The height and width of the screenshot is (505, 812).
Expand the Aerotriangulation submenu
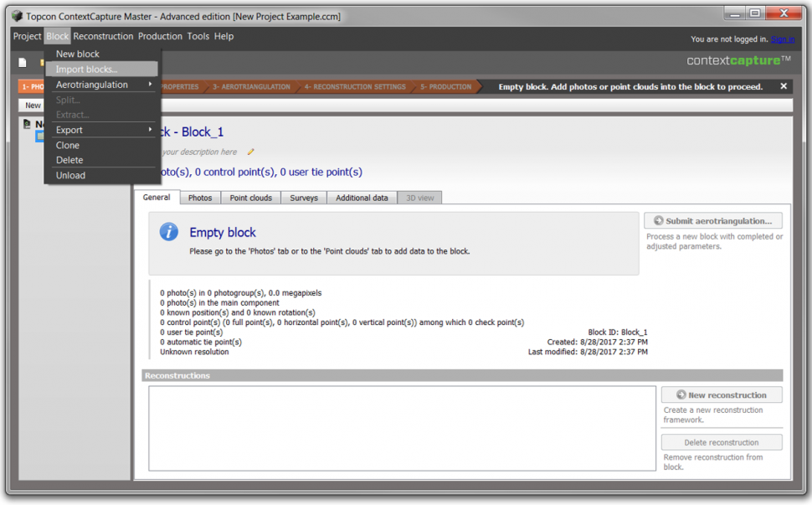tap(101, 85)
